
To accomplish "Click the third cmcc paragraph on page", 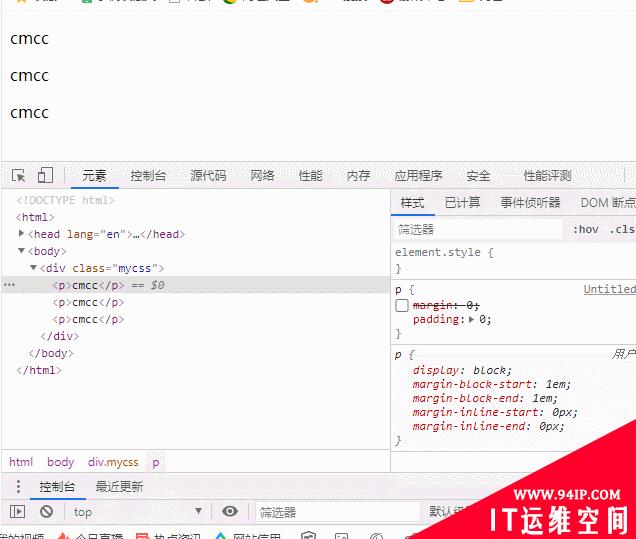I will pos(29,112).
